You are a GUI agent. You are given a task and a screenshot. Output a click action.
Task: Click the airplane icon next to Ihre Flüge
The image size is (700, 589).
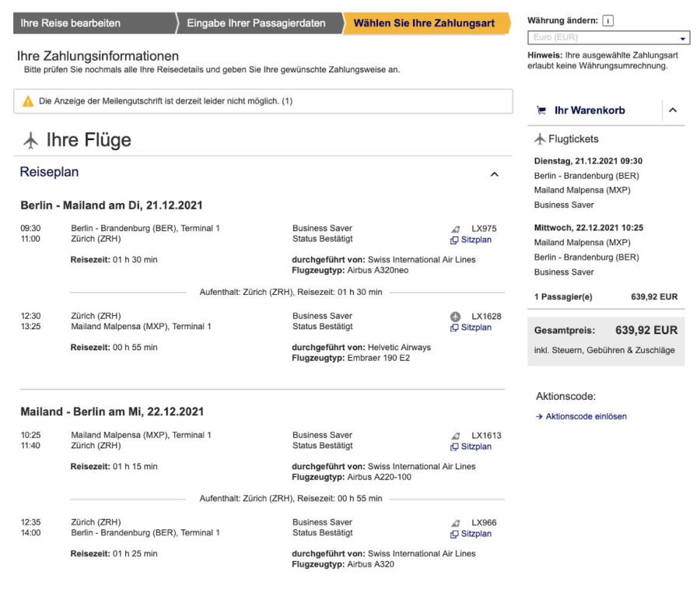click(29, 139)
